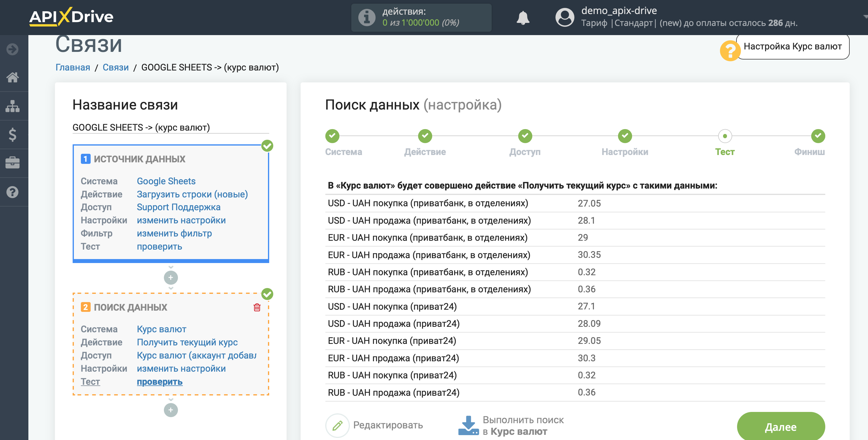Select row USD - UAH покупка (приват24)
This screenshot has height=440, width=868.
point(575,306)
